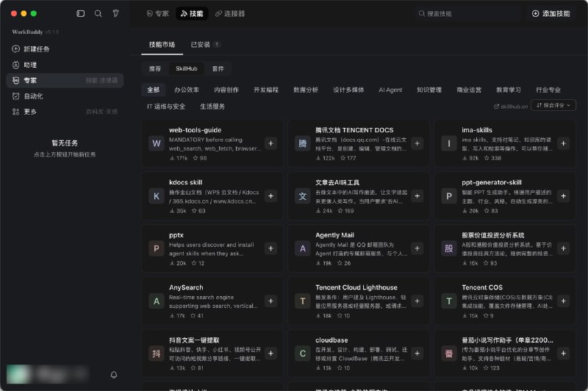The width and height of the screenshot is (588, 391).
Task: Open the blurred user profile area
Action: point(48,374)
